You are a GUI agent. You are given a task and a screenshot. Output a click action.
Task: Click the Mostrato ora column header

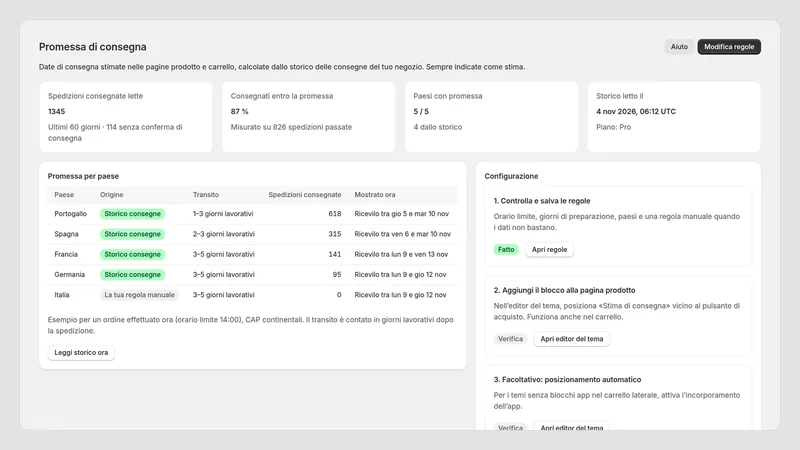[x=374, y=195]
